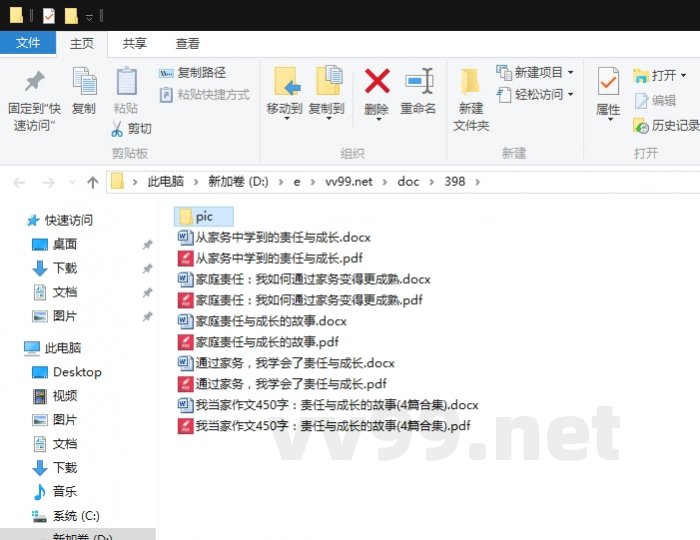
Task: Switch to the 查看 ribbon tab
Action: pos(187,43)
